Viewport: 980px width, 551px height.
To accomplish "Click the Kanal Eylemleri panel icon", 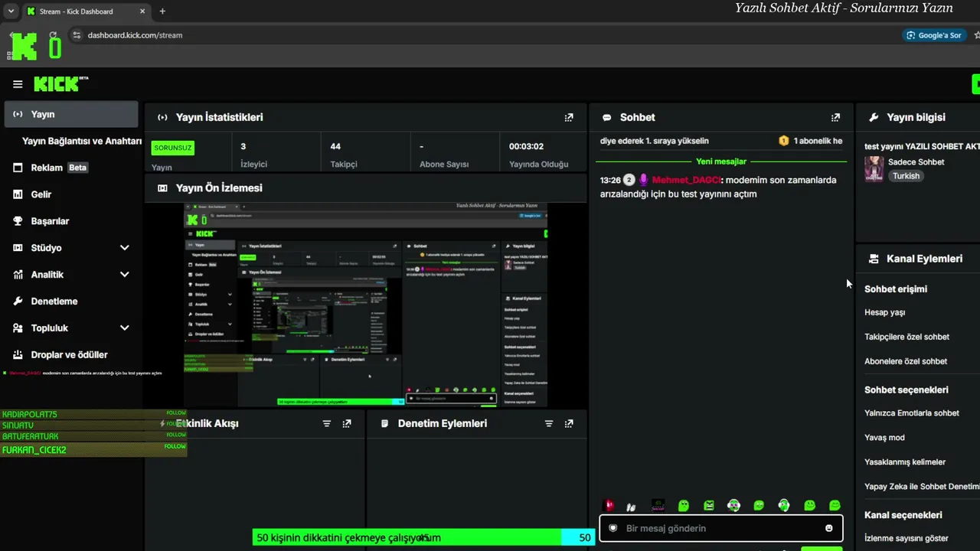I will 874,259.
